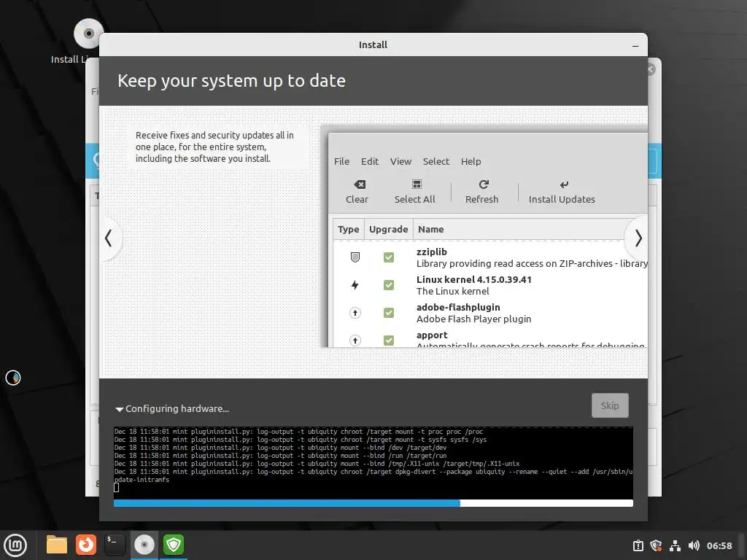The height and width of the screenshot is (560, 747).
Task: Click the Linux kernel lightning type icon
Action: [355, 285]
